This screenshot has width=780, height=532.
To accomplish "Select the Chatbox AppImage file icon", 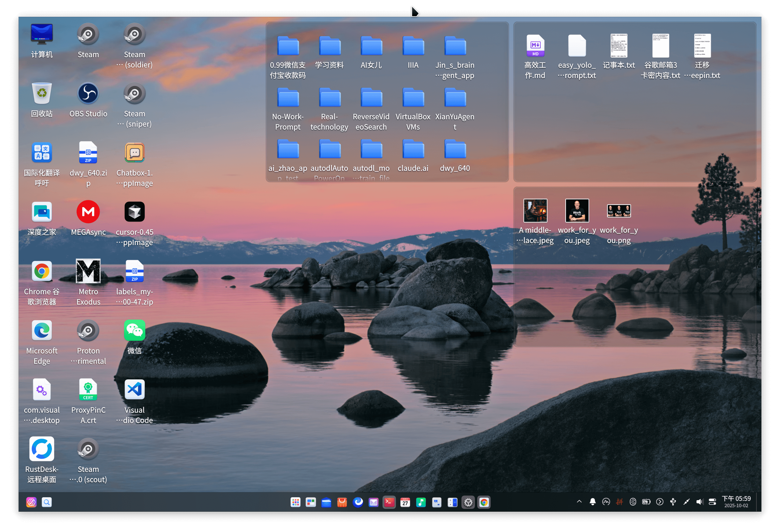I will (135, 153).
